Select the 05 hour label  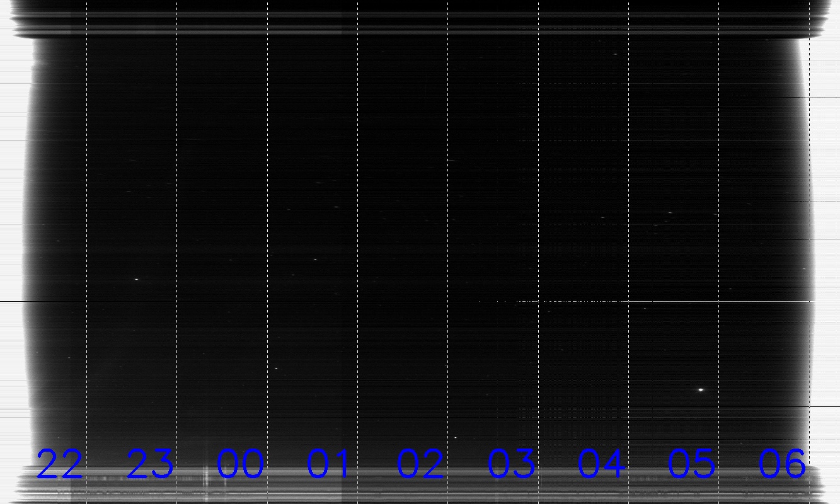click(x=691, y=464)
